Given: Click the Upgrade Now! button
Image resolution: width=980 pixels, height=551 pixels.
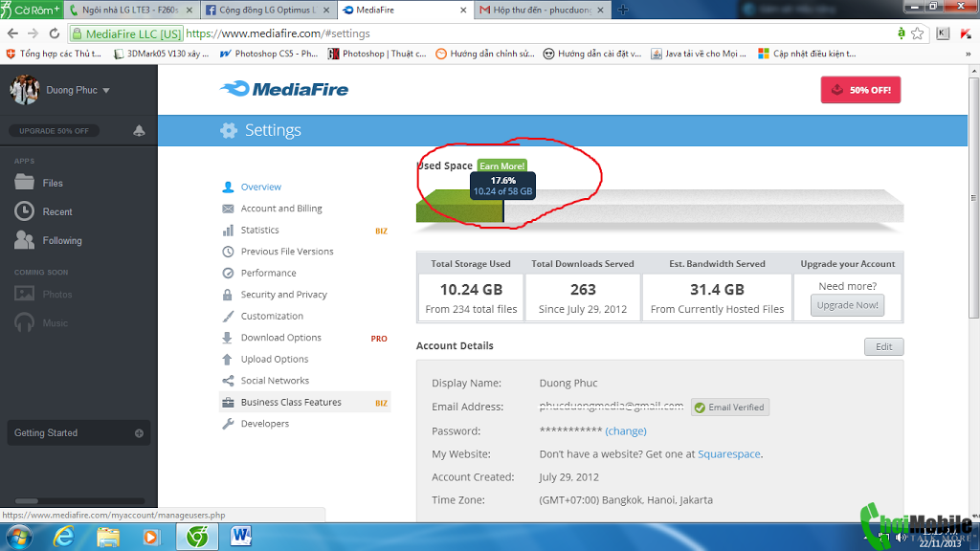Looking at the screenshot, I should (848, 305).
